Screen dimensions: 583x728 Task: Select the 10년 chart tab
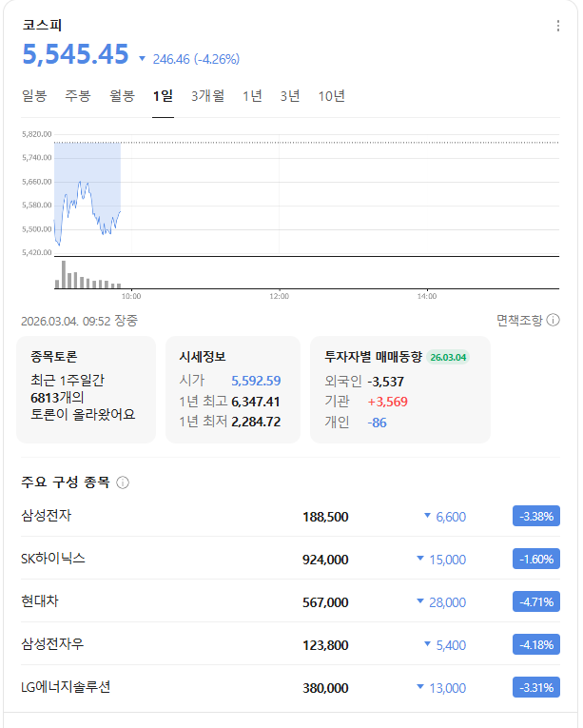coord(331,96)
